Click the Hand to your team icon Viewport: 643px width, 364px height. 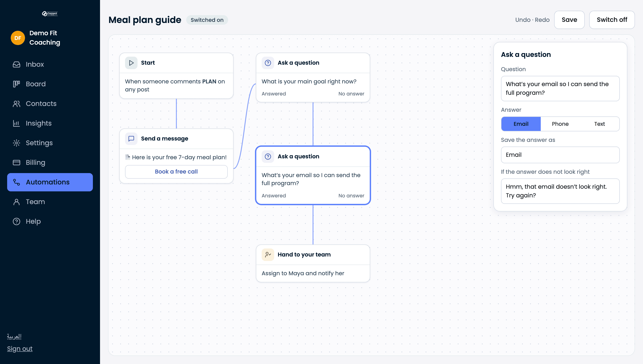point(268,254)
